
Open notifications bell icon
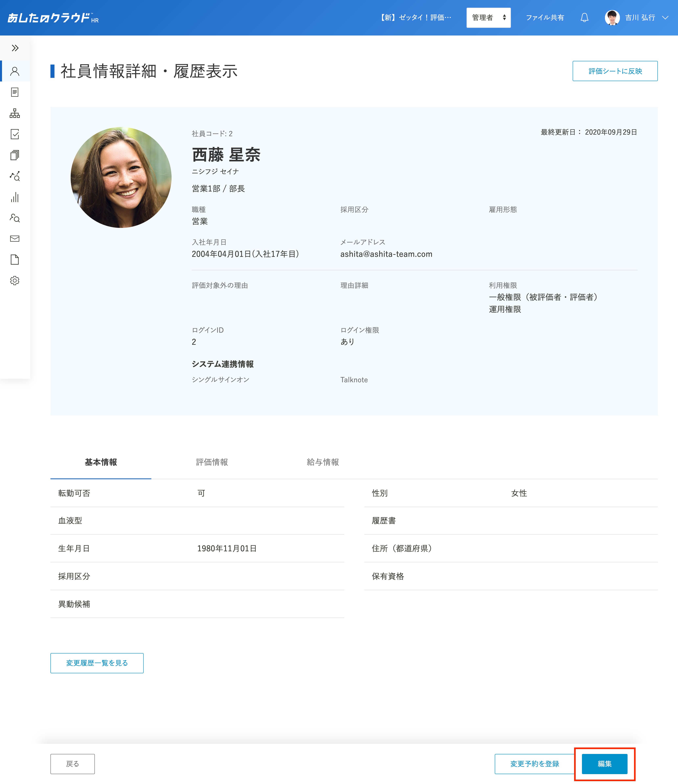(x=585, y=17)
